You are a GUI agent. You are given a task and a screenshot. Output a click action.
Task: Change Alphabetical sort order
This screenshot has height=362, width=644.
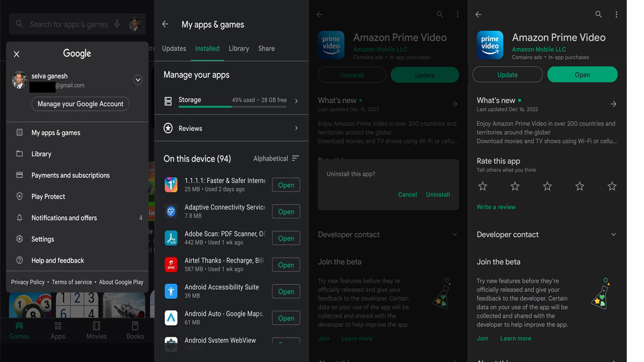pos(276,158)
